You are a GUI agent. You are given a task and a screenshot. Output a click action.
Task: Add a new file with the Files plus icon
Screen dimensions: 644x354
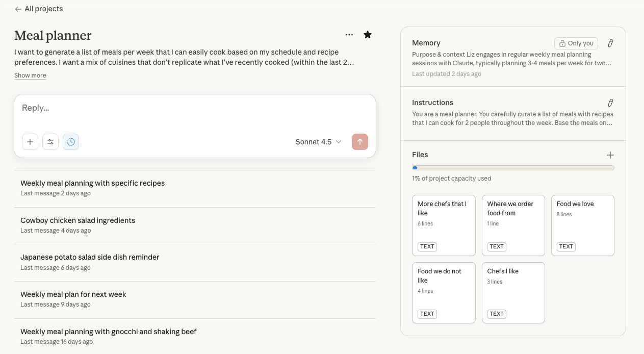pyautogui.click(x=610, y=155)
